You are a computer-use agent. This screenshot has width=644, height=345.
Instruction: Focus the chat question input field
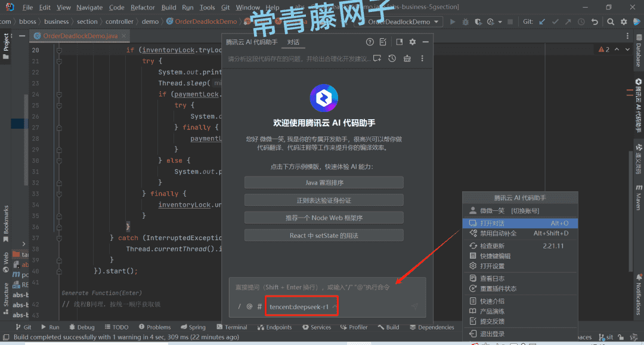(327, 287)
